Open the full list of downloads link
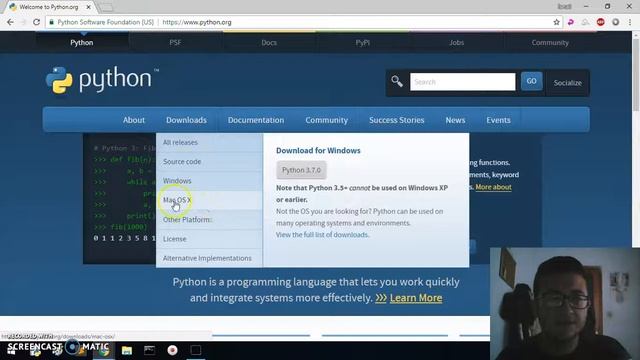 click(x=322, y=235)
